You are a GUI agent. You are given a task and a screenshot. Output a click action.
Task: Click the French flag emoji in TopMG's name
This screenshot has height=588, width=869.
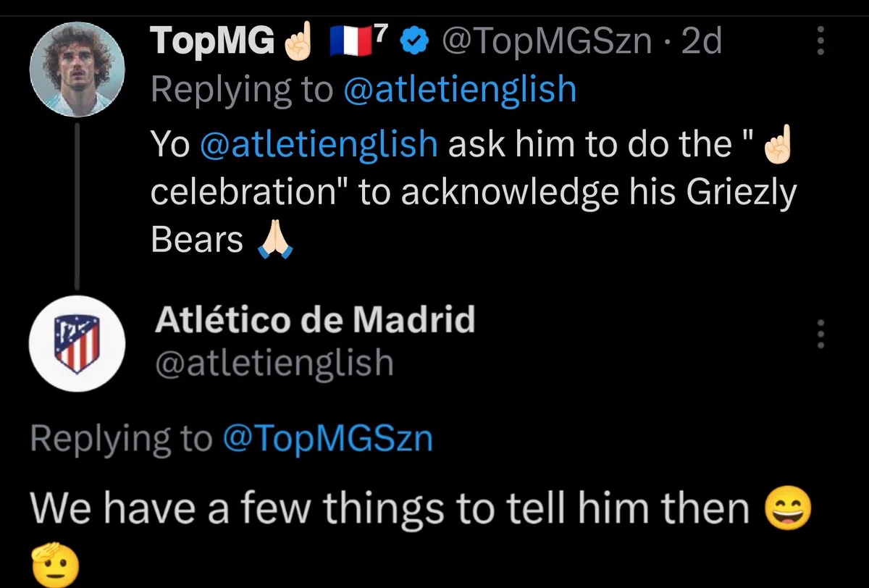(x=350, y=42)
